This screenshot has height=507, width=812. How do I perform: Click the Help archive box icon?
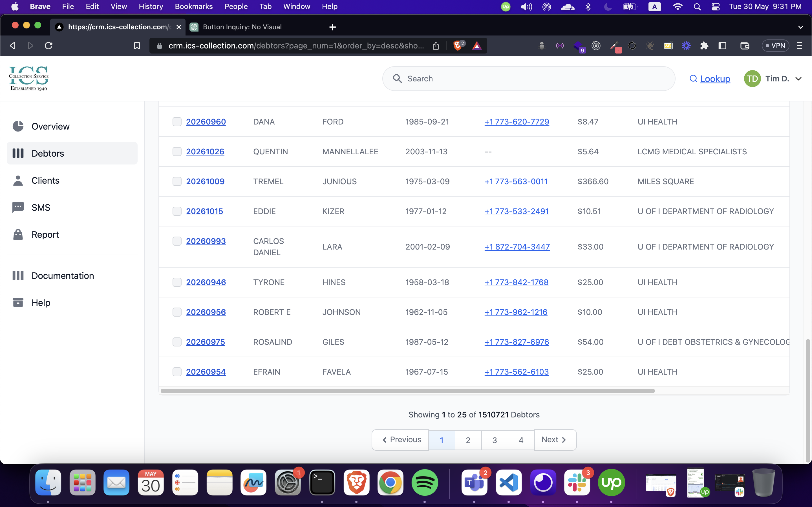[18, 303]
